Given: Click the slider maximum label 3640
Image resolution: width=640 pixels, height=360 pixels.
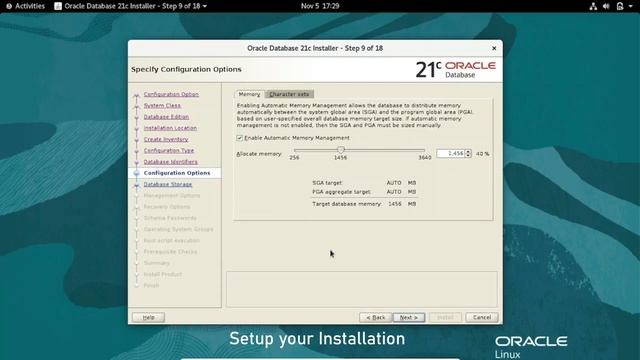Looking at the screenshot, I should coord(424,158).
